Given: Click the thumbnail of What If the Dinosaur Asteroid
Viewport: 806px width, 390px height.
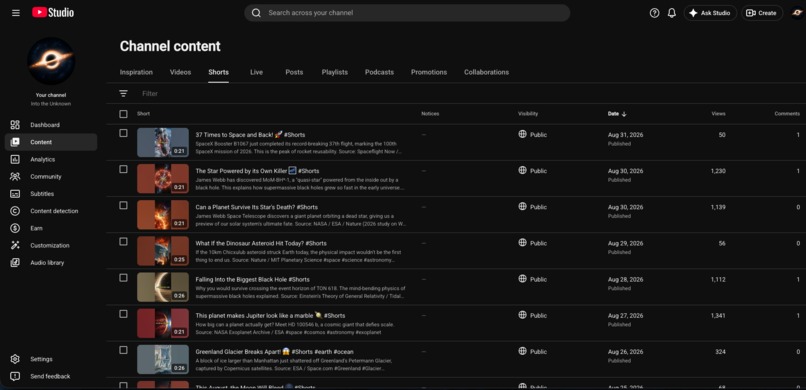Looking at the screenshot, I should (163, 251).
